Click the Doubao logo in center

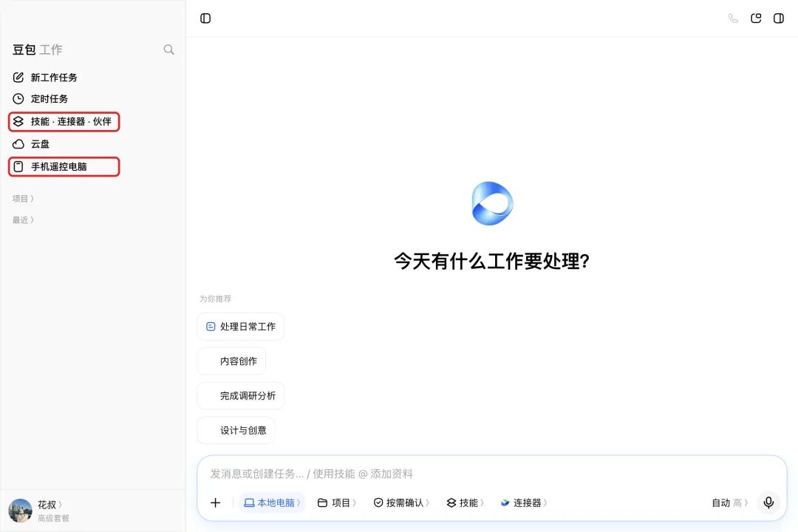pyautogui.click(x=492, y=203)
